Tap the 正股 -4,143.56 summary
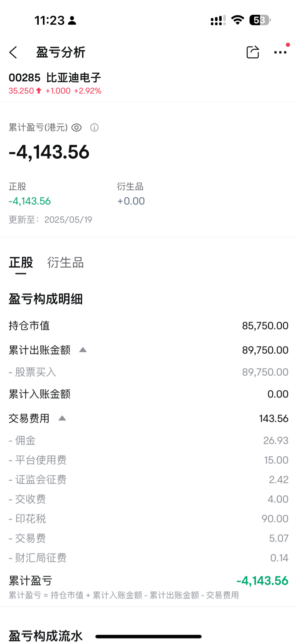 [30, 194]
